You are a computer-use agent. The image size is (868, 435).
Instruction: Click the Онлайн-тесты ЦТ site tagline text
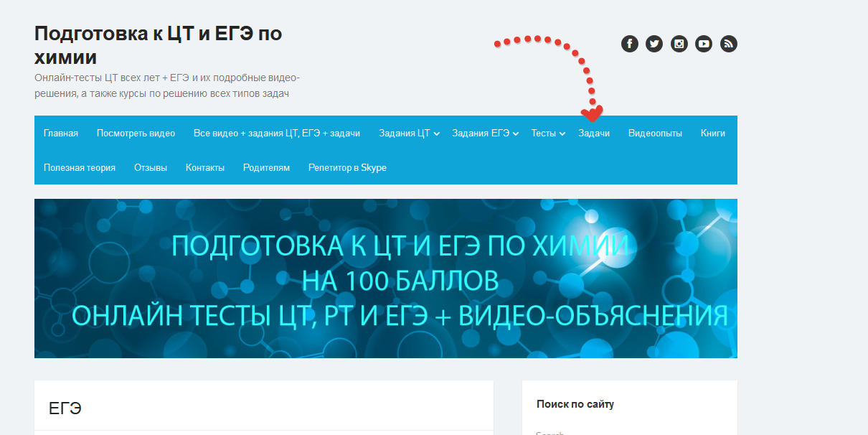click(167, 85)
